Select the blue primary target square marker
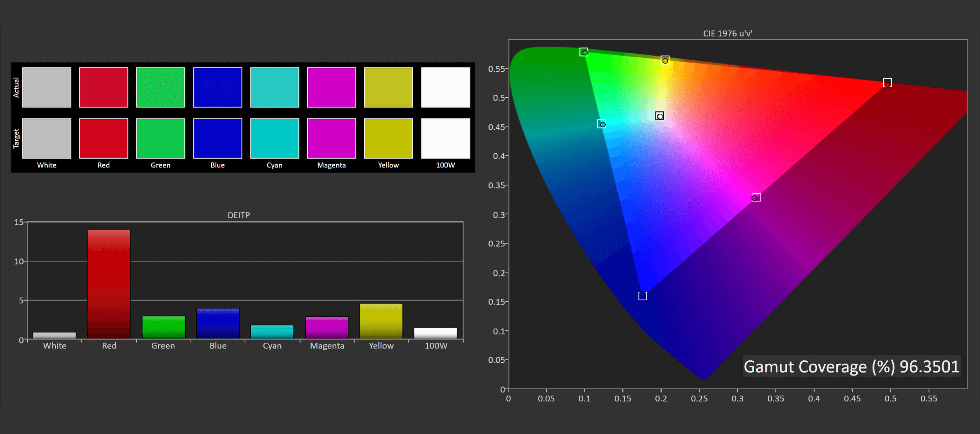The height and width of the screenshot is (434, 980). pos(642,296)
